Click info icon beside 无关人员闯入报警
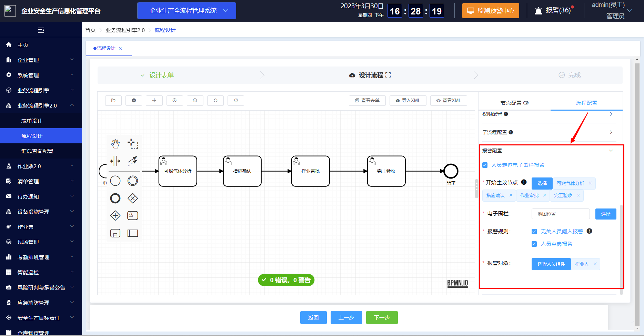Screen dimensions: 644x336 tap(590, 231)
